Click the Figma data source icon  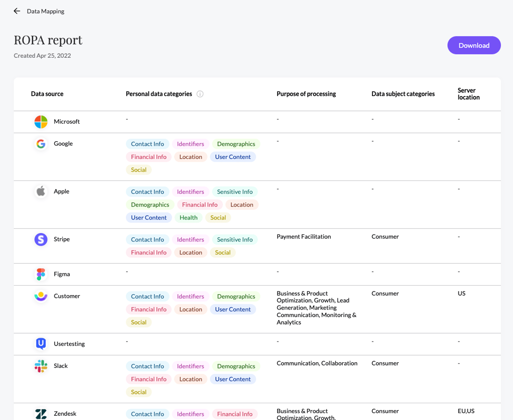(x=41, y=274)
